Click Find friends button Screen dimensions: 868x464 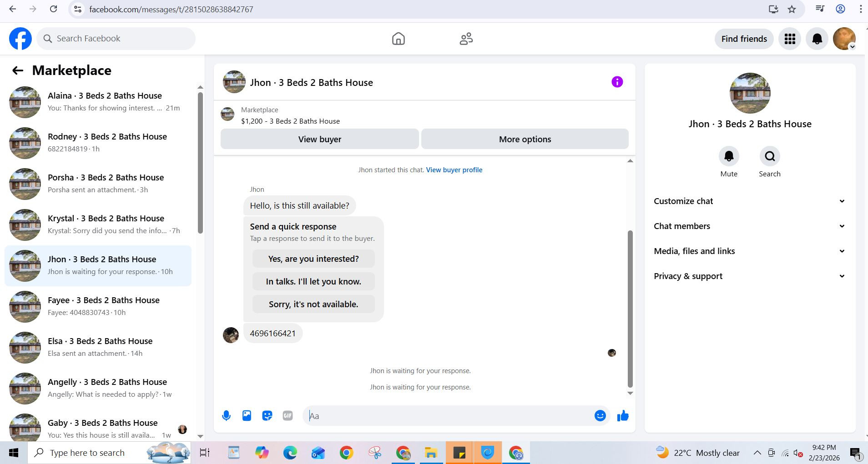pyautogui.click(x=744, y=39)
